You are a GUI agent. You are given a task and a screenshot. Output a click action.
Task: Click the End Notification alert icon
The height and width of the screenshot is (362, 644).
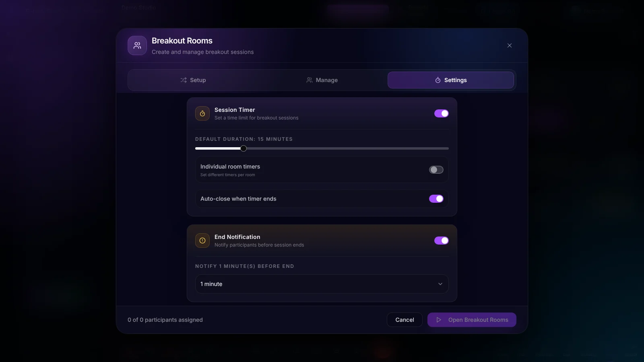(202, 241)
